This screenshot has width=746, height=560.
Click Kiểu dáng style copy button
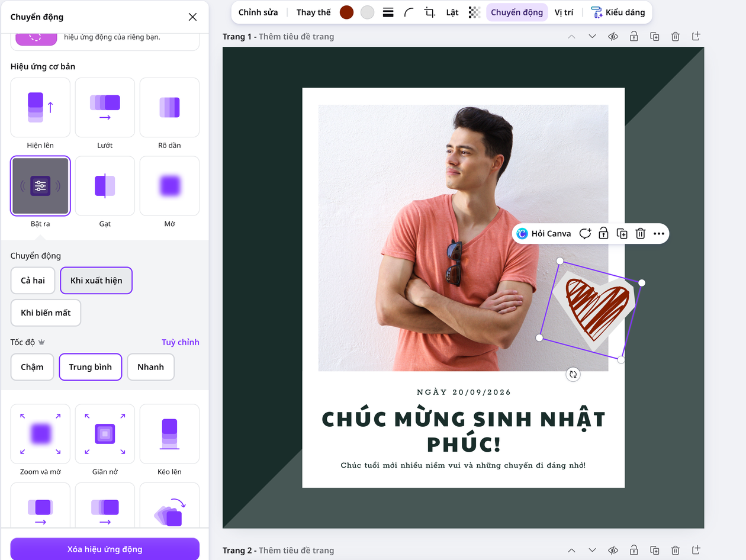(x=618, y=12)
